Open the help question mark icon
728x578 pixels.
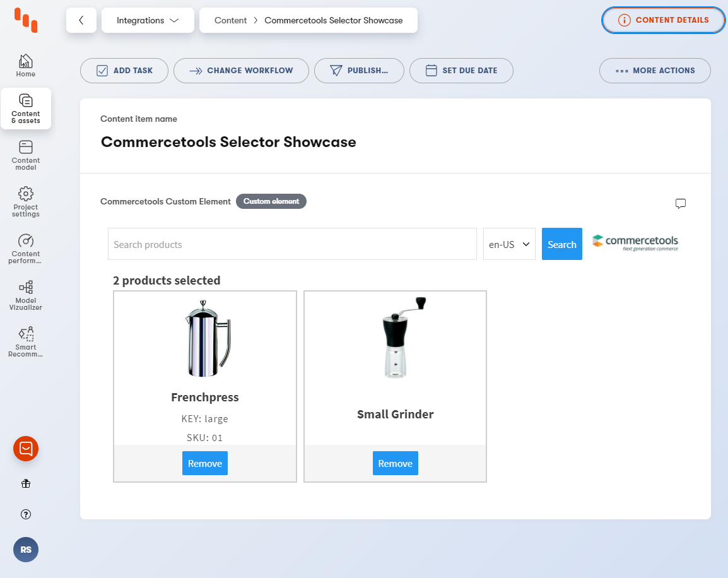26,514
